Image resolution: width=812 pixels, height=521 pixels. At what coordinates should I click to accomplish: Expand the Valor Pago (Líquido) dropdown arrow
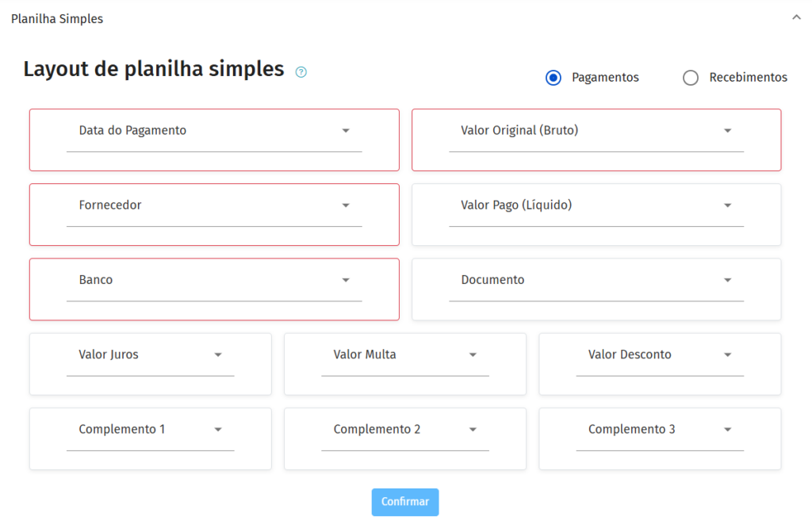[x=727, y=205]
